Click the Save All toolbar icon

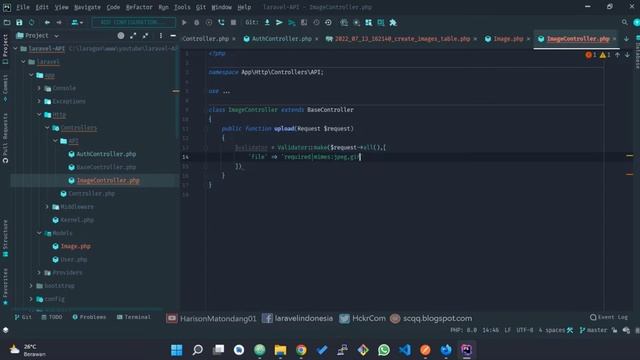(19, 22)
